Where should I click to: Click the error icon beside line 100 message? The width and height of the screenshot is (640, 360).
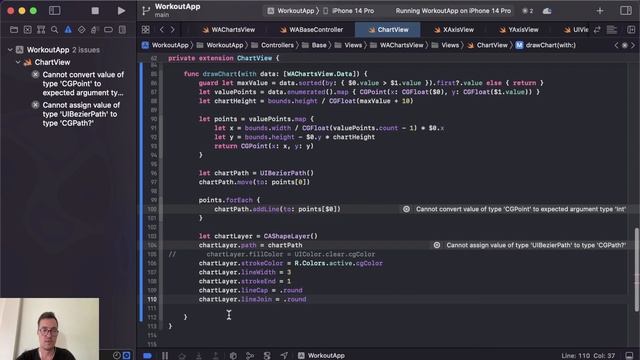(406, 209)
